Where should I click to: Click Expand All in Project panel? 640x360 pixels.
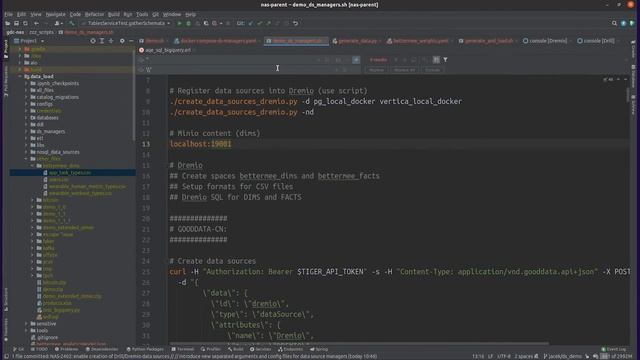click(102, 41)
